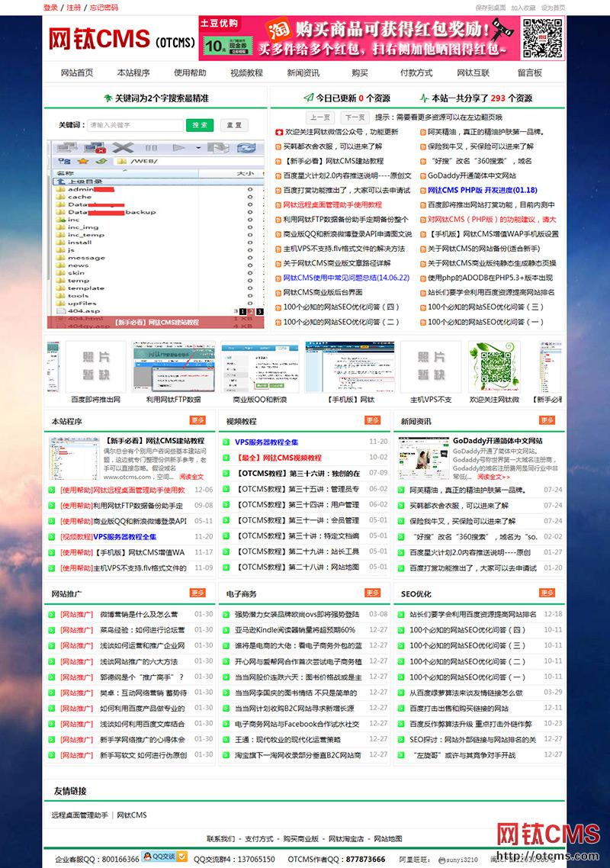Click heartbeat icon before 本站一共分享了293个资源
The width and height of the screenshot is (610, 868).
click(x=423, y=98)
